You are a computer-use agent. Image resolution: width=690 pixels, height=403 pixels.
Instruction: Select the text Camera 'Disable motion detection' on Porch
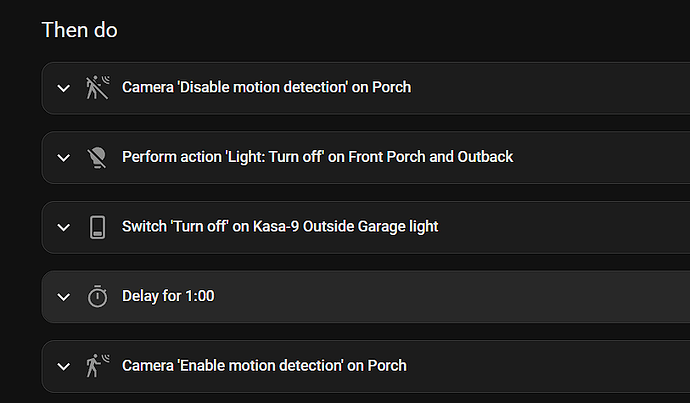click(266, 87)
